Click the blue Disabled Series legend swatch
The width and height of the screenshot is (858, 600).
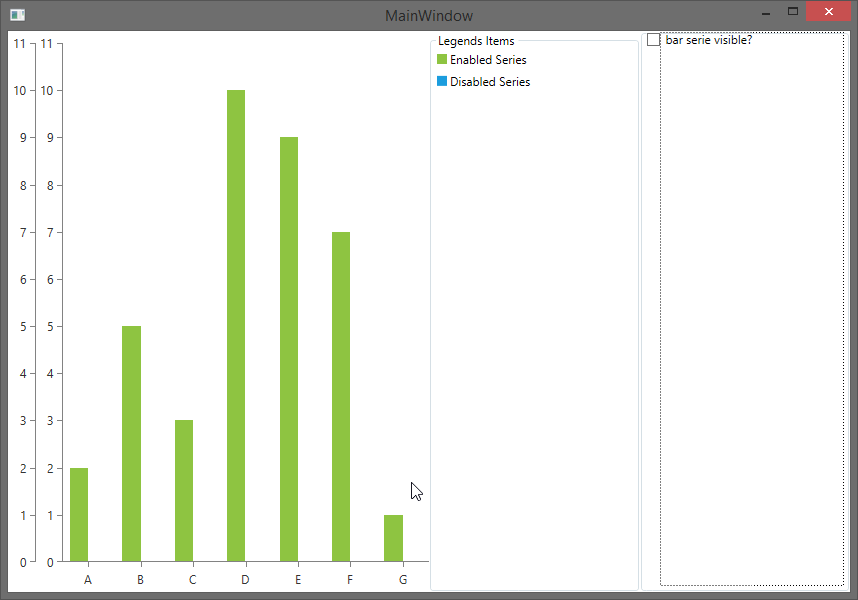pos(442,81)
